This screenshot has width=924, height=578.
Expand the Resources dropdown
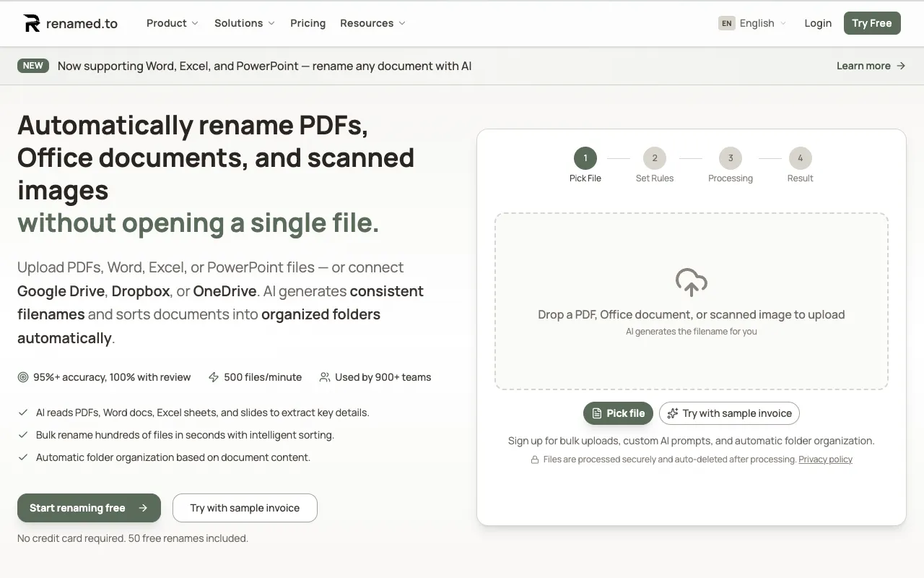(372, 23)
